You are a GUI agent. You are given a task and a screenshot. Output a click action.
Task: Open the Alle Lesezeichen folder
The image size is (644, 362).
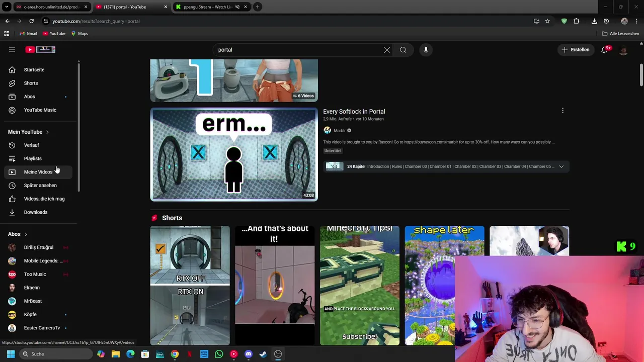[x=620, y=34]
